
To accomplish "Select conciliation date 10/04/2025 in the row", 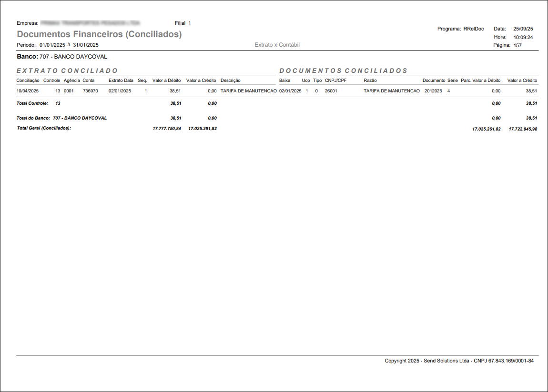I will pyautogui.click(x=28, y=90).
